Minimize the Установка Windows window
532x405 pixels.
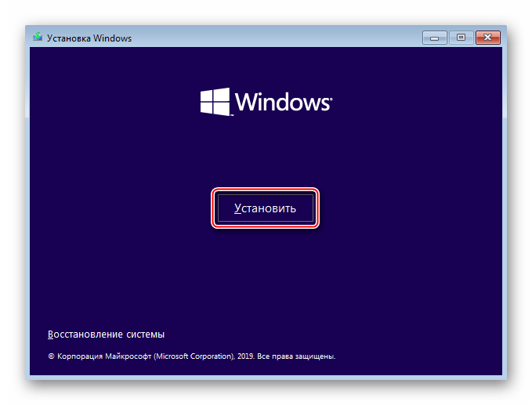(x=434, y=38)
